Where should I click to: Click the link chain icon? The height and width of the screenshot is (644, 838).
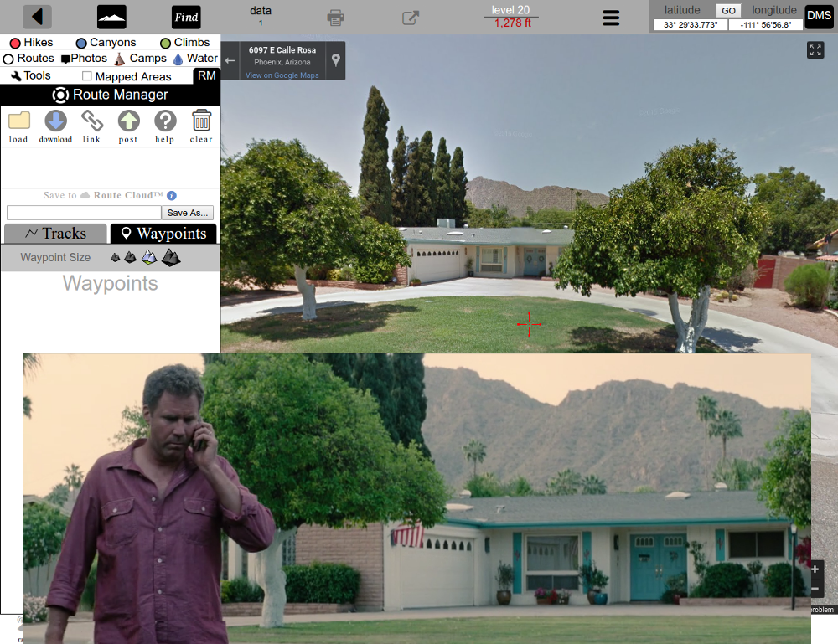click(91, 121)
